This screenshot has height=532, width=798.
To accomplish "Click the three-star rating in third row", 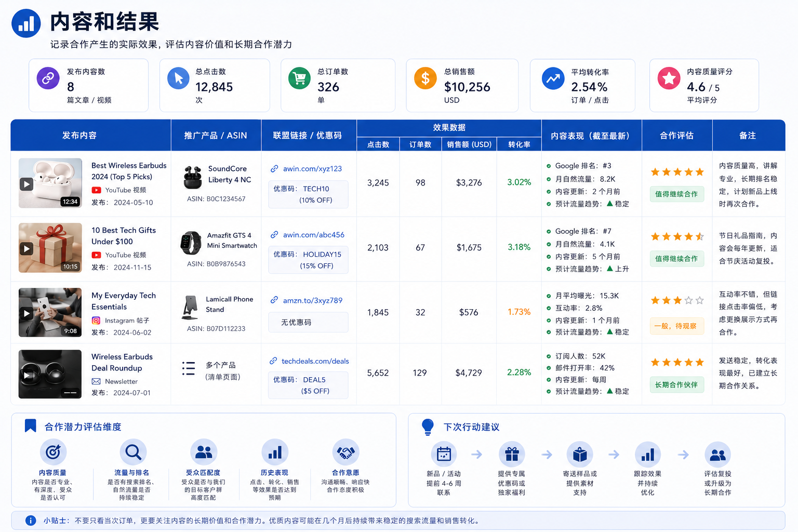I will pyautogui.click(x=677, y=300).
